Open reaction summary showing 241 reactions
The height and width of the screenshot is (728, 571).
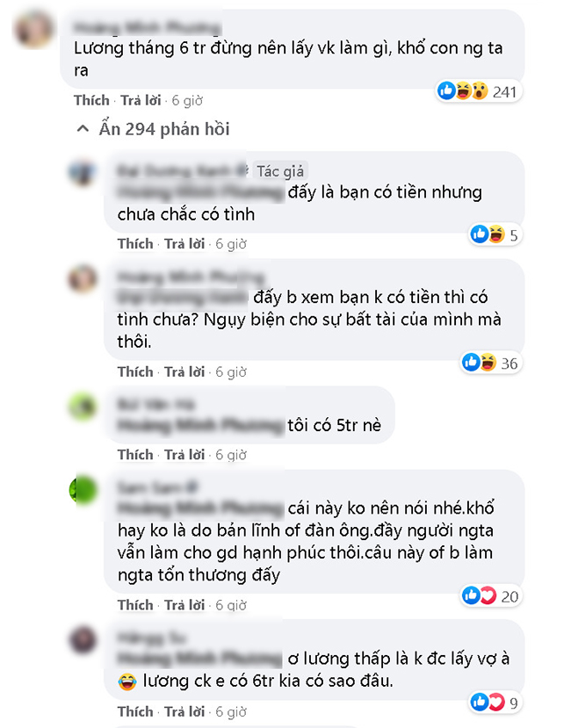tap(478, 91)
